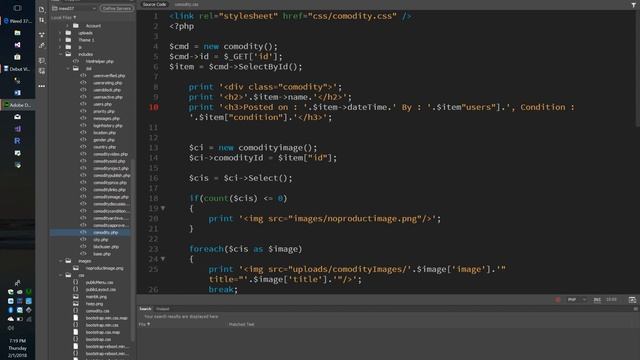Click the Remove Comment toolbar icon
This screenshot has height=360, width=640.
pyautogui.click(x=42, y=71)
